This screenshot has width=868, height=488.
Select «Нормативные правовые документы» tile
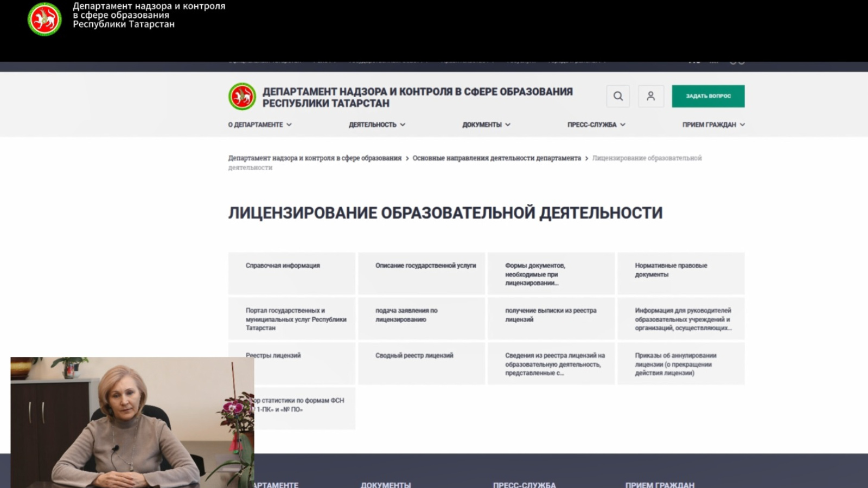click(680, 273)
